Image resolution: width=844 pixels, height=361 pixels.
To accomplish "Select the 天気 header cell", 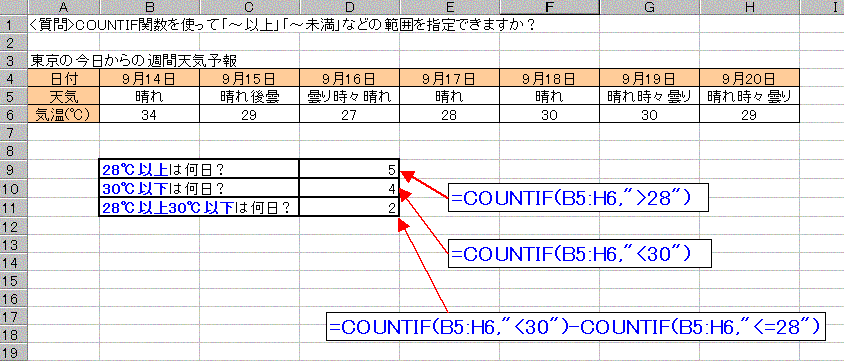I will (x=64, y=96).
